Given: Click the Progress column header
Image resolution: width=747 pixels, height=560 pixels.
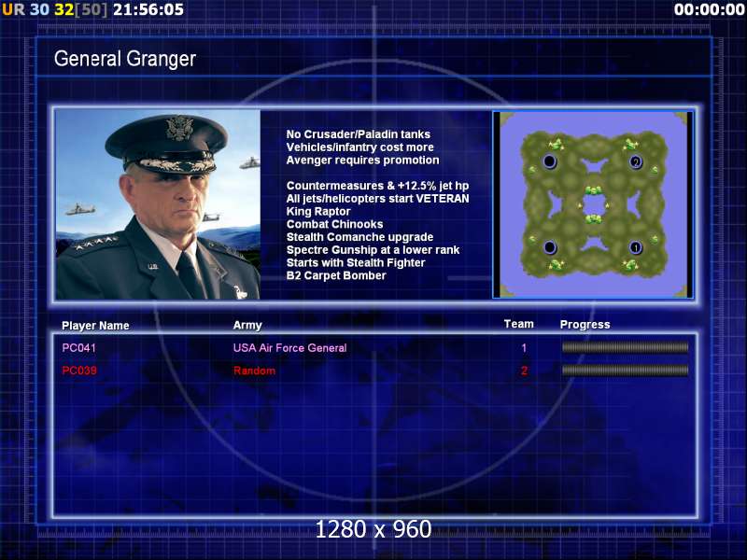Looking at the screenshot, I should pos(585,325).
